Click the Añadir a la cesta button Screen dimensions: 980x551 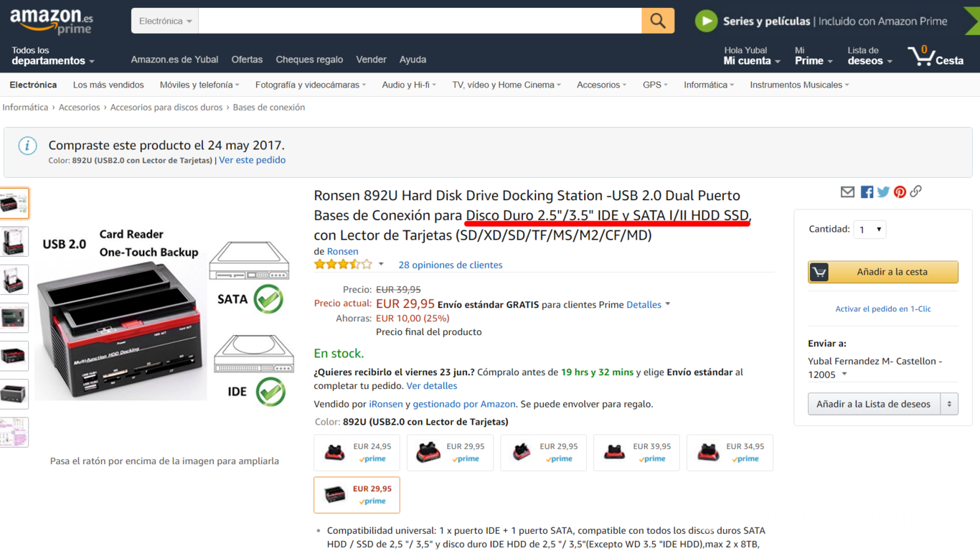tap(882, 272)
